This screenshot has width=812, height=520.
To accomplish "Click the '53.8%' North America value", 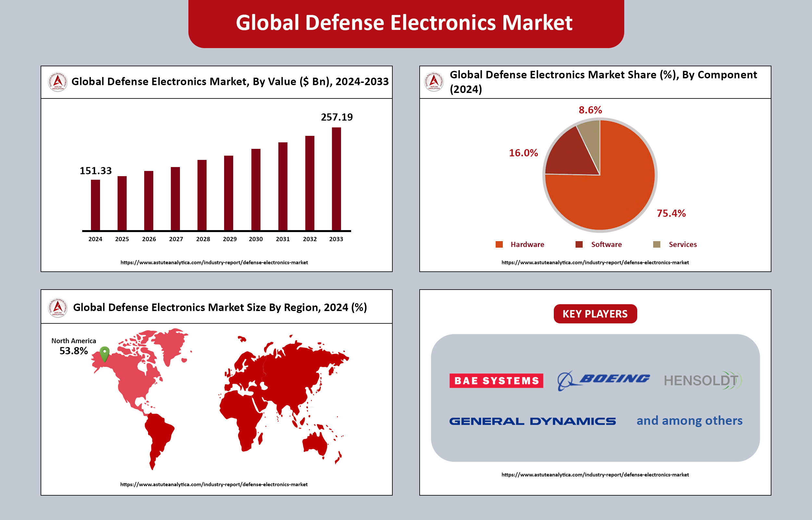I will tap(73, 351).
